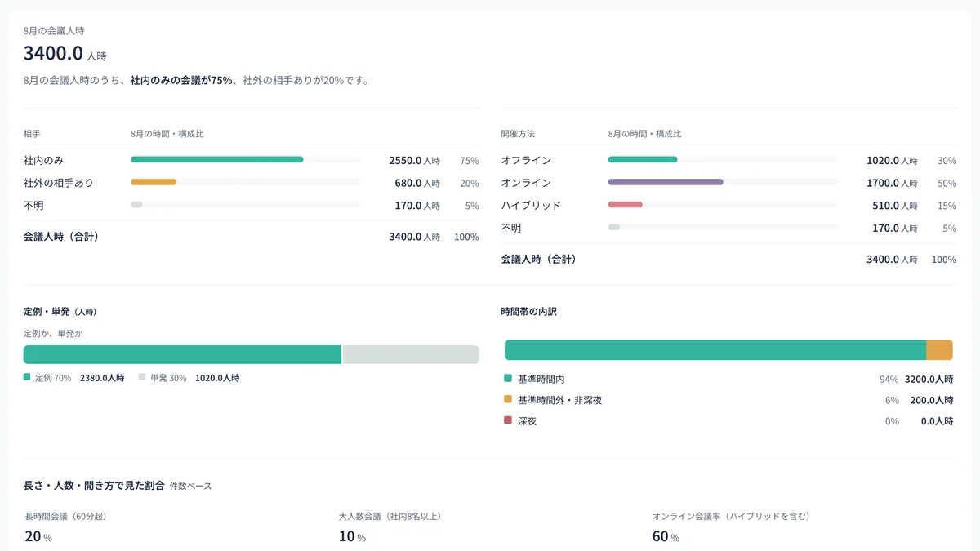Click the 大人数会議（社内8名以上） label
The image size is (980, 551).
[x=390, y=517]
